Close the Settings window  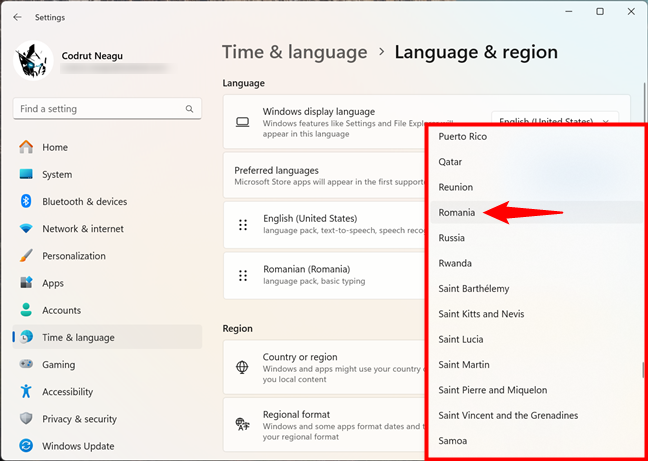pos(631,12)
